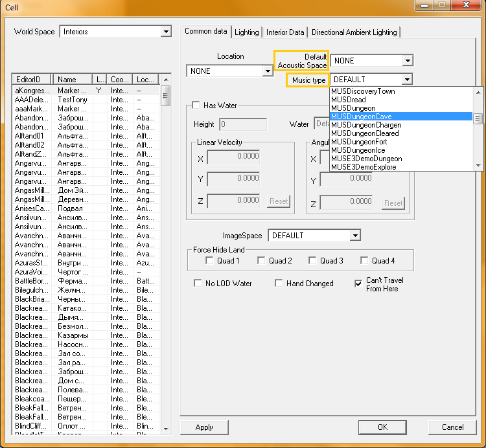The height and width of the screenshot is (448, 486).
Task: Check the Quad 1 box
Action: [209, 261]
